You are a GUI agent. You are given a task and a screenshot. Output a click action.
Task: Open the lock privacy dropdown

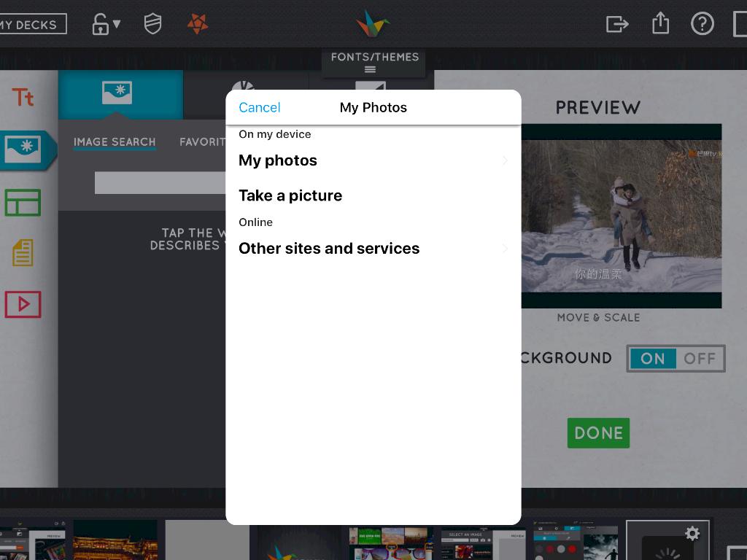click(106, 24)
